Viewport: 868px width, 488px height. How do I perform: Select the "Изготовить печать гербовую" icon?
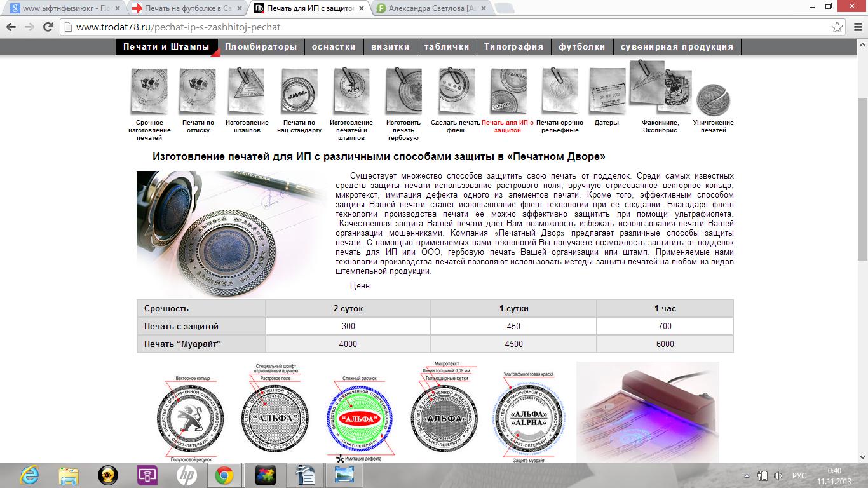[x=403, y=91]
